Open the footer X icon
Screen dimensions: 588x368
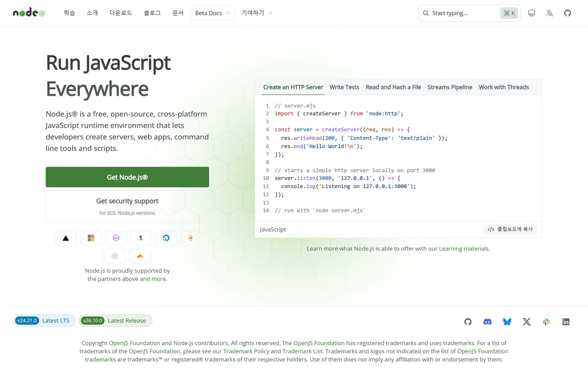[x=527, y=322]
